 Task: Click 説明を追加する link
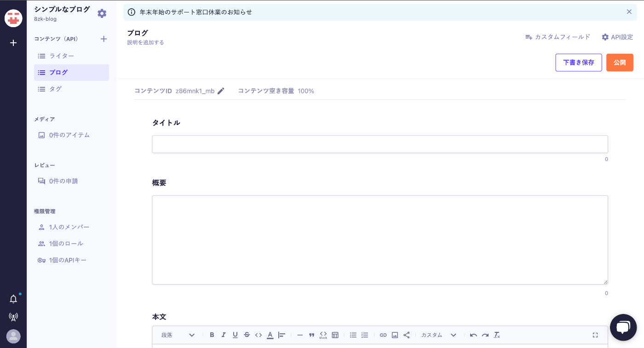145,42
